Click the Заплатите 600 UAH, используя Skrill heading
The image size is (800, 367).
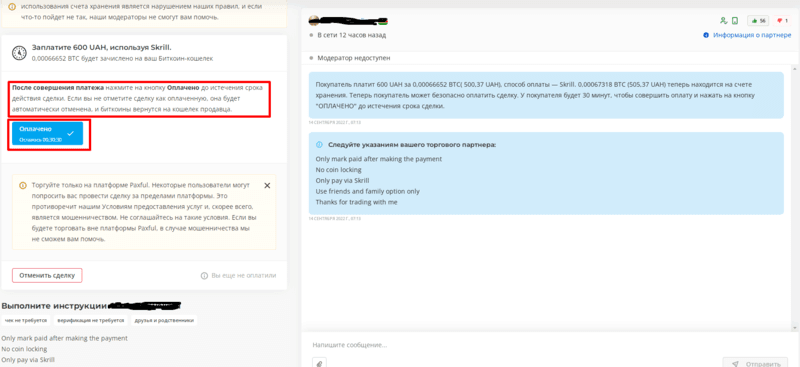pos(102,47)
